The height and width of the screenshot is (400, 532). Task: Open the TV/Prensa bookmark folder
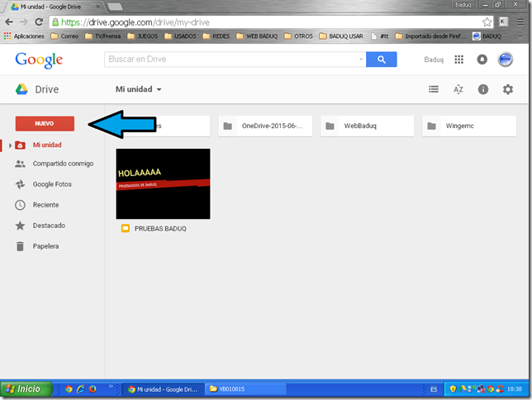[102, 36]
